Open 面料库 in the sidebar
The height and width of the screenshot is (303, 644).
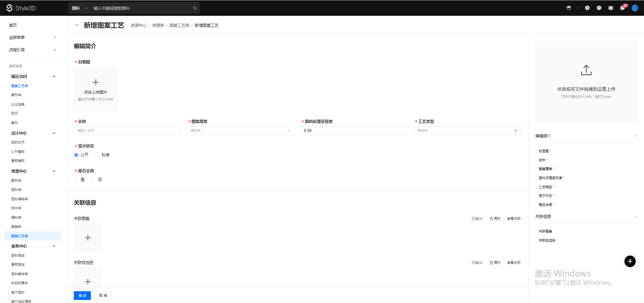(x=16, y=190)
